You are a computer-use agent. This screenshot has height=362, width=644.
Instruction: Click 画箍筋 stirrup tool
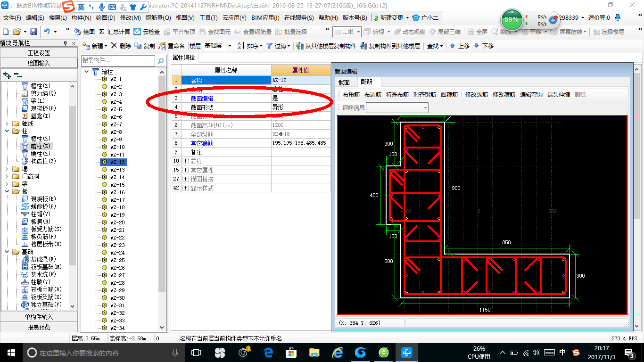pos(449,95)
